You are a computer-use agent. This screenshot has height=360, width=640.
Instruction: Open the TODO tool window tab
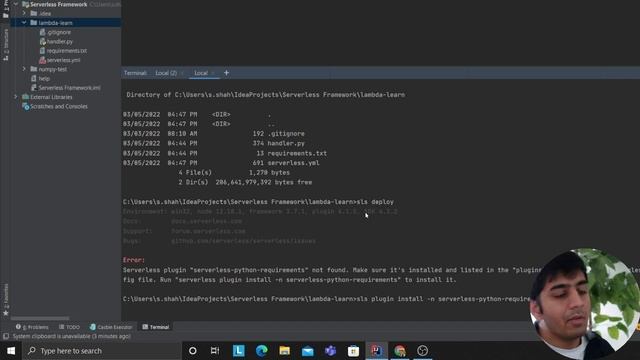(69, 327)
